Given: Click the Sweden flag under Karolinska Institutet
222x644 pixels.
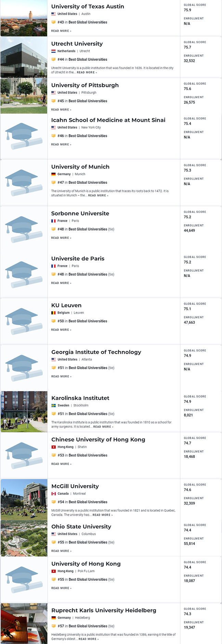Looking at the screenshot, I should [x=54, y=405].
